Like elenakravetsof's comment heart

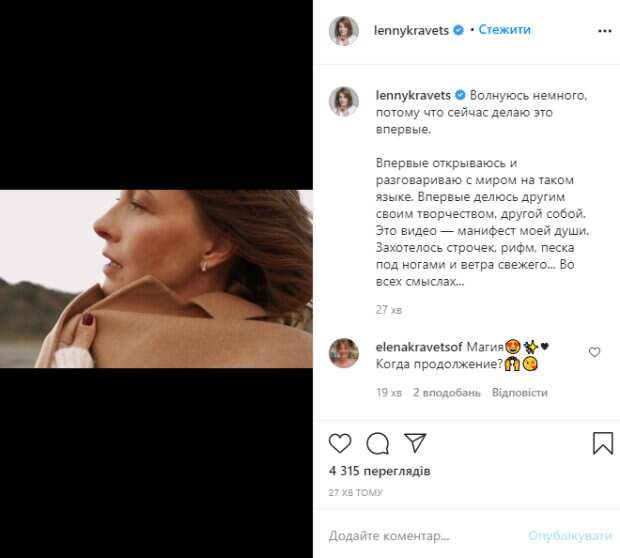pyautogui.click(x=595, y=352)
